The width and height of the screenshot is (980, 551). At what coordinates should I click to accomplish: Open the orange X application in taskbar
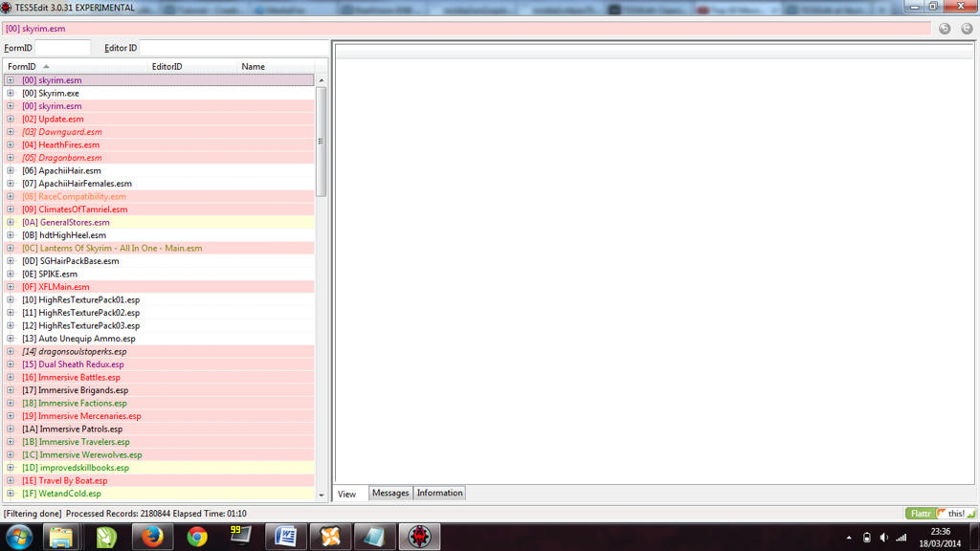coord(330,538)
